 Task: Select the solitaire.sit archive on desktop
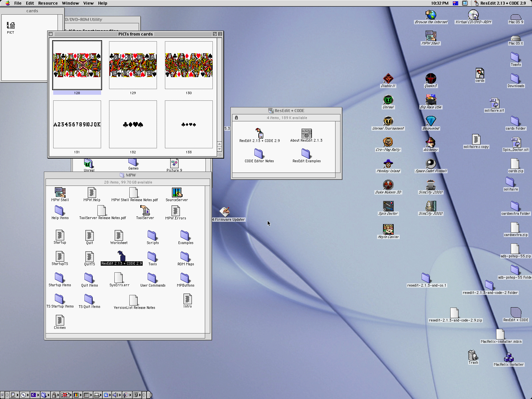pos(494,103)
